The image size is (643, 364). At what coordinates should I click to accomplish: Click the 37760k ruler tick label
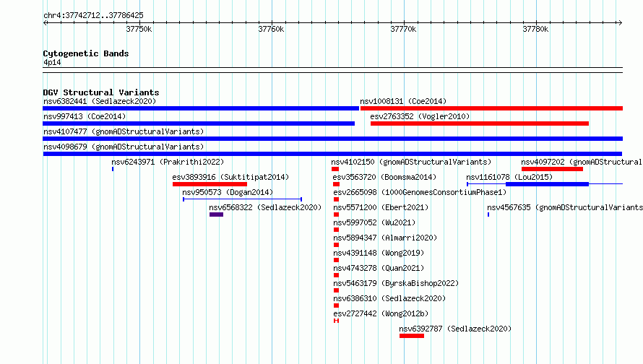tap(271, 29)
